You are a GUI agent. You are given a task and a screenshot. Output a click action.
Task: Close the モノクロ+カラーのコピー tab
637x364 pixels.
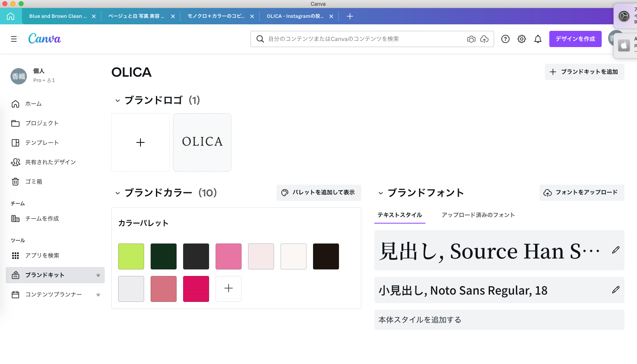coord(252,16)
